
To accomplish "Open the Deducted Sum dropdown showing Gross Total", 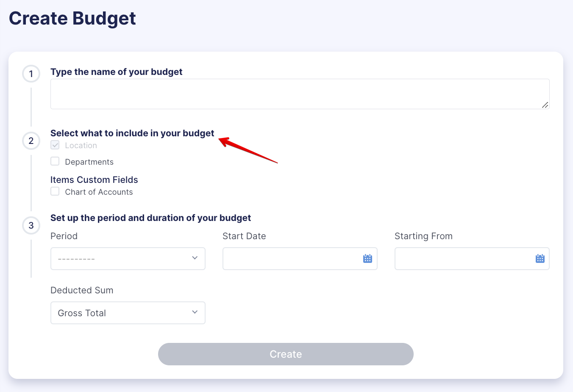I will tap(127, 312).
